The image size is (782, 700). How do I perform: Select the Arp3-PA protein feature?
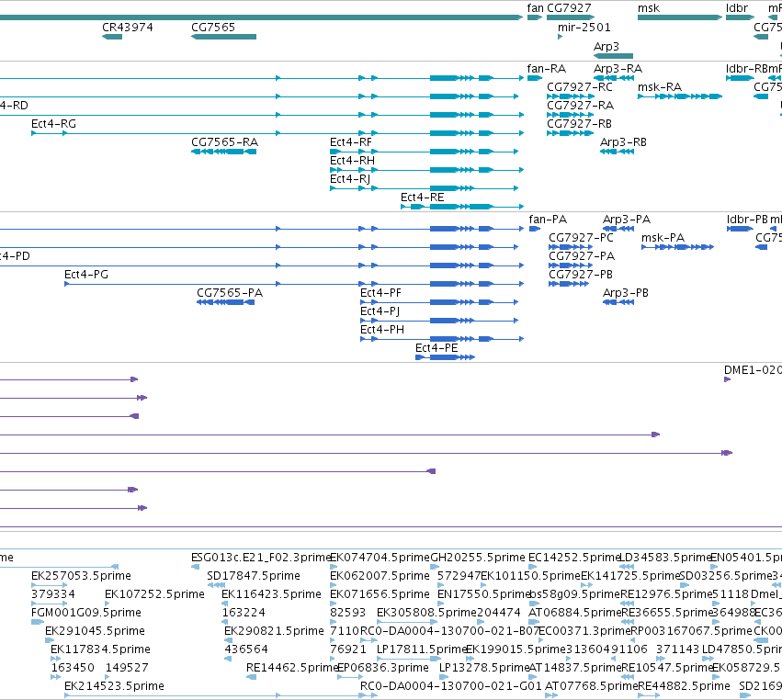tap(618, 229)
